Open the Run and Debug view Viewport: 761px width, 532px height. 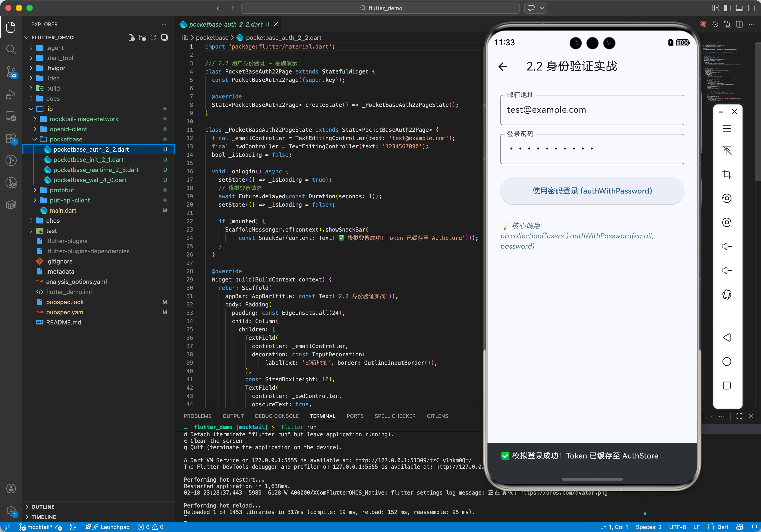point(11,94)
